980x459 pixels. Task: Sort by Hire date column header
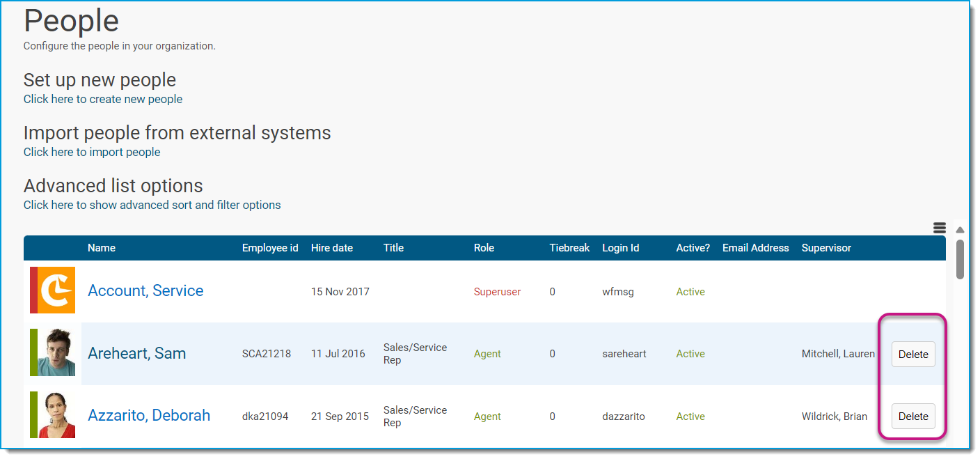(332, 248)
